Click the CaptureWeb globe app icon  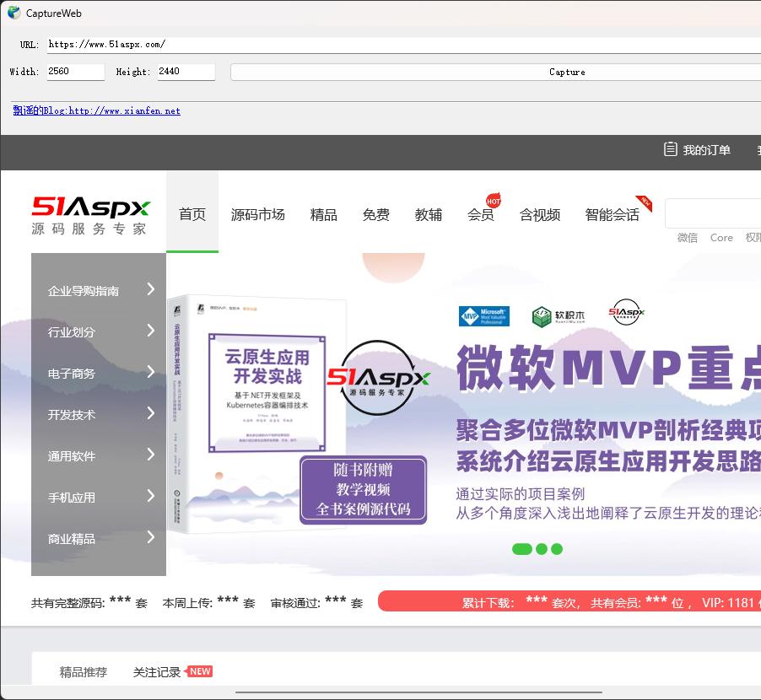click(14, 13)
